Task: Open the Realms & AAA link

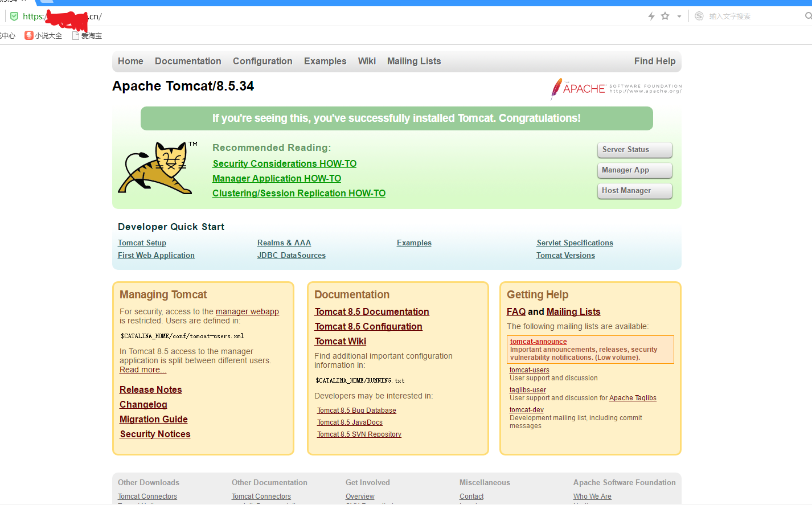Action: coord(284,243)
